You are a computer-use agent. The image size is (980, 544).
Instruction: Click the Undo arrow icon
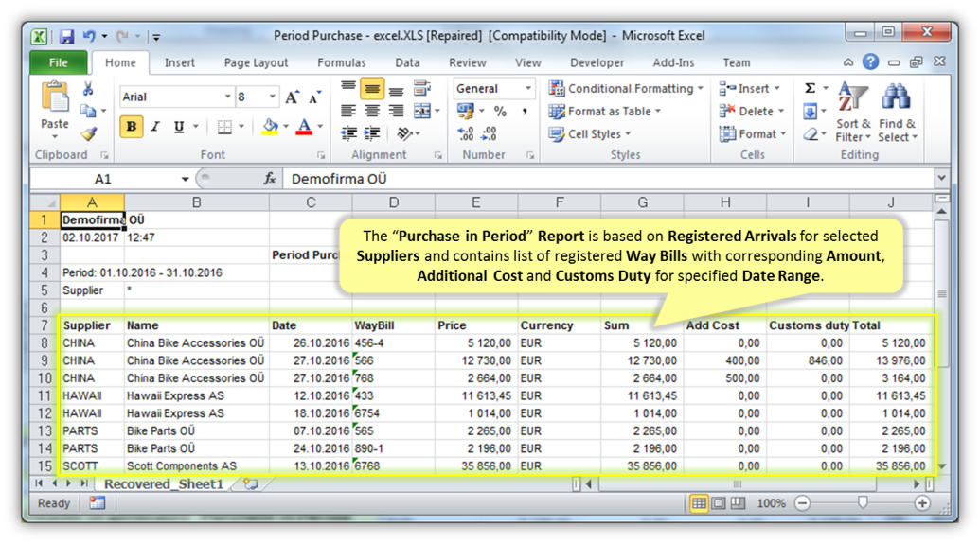[89, 36]
